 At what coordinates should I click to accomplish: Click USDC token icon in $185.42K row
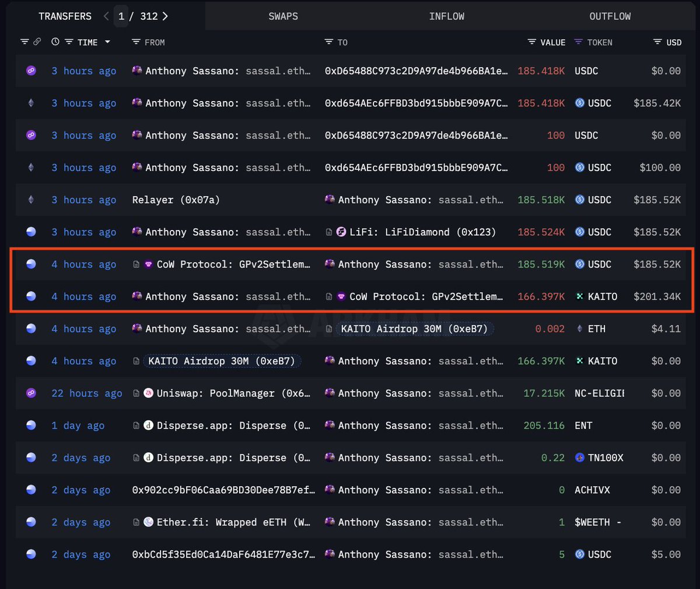(x=579, y=103)
